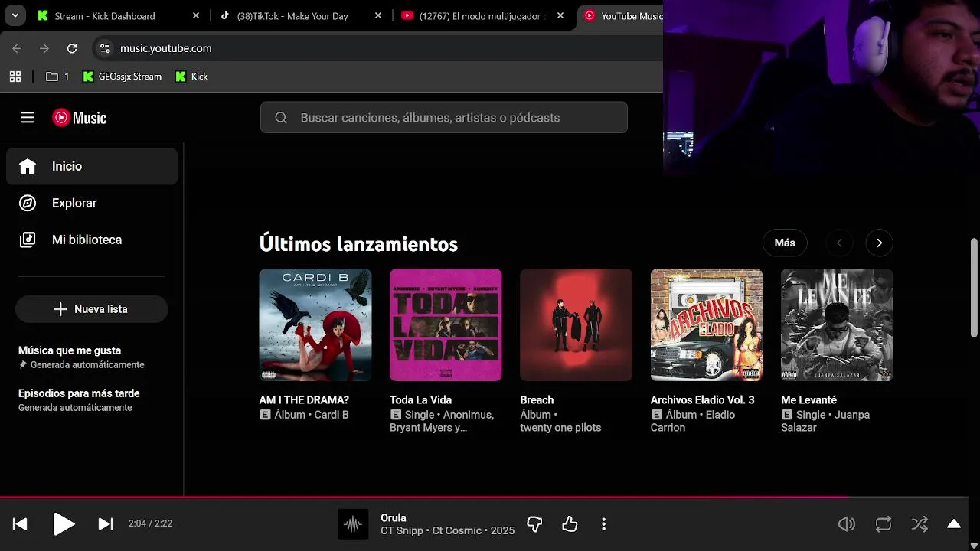Image resolution: width=980 pixels, height=551 pixels.
Task: Reload the current page
Action: click(x=72, y=48)
